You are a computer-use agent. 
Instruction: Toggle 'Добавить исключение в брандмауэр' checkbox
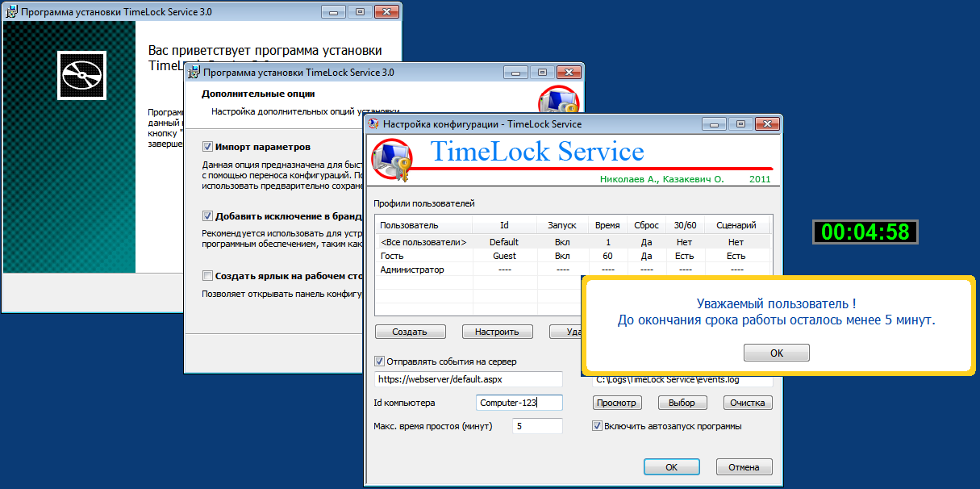(x=207, y=216)
